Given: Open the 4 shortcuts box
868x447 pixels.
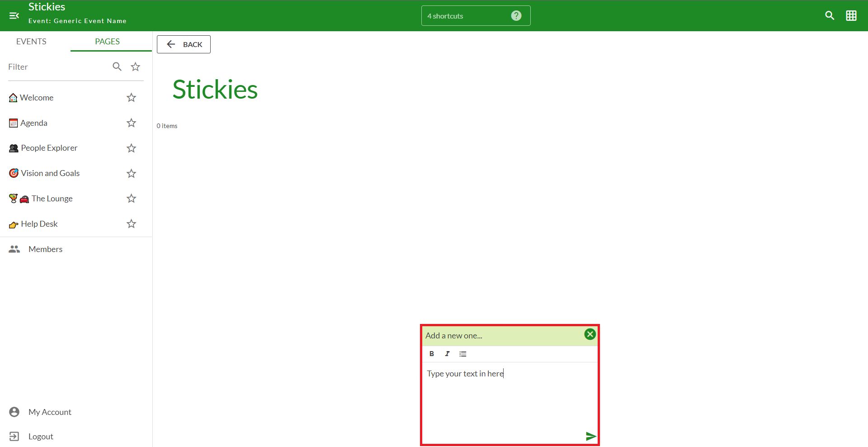Looking at the screenshot, I should click(466, 16).
